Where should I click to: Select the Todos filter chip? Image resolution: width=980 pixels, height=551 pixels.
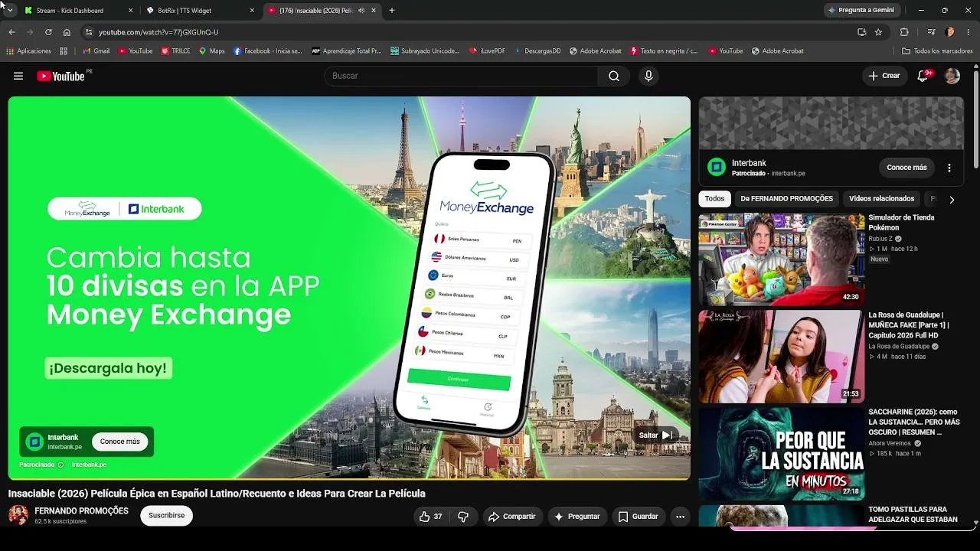pos(714,199)
